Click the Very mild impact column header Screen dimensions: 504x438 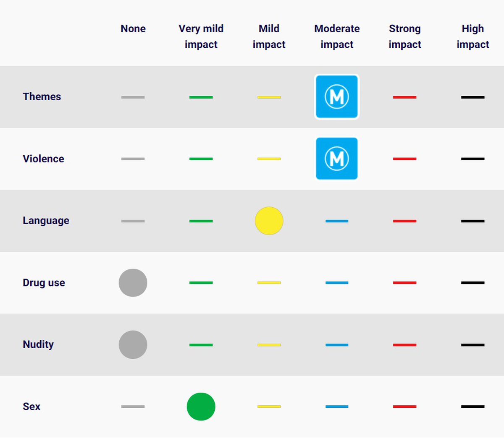point(201,36)
